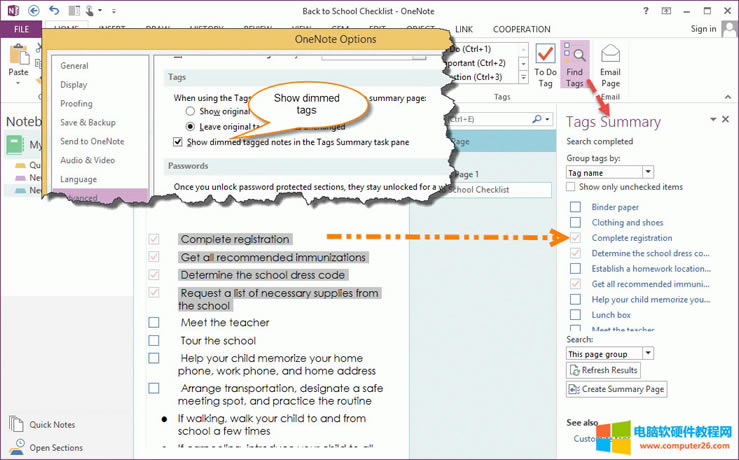Open search scope dropdown arrow

547,119
